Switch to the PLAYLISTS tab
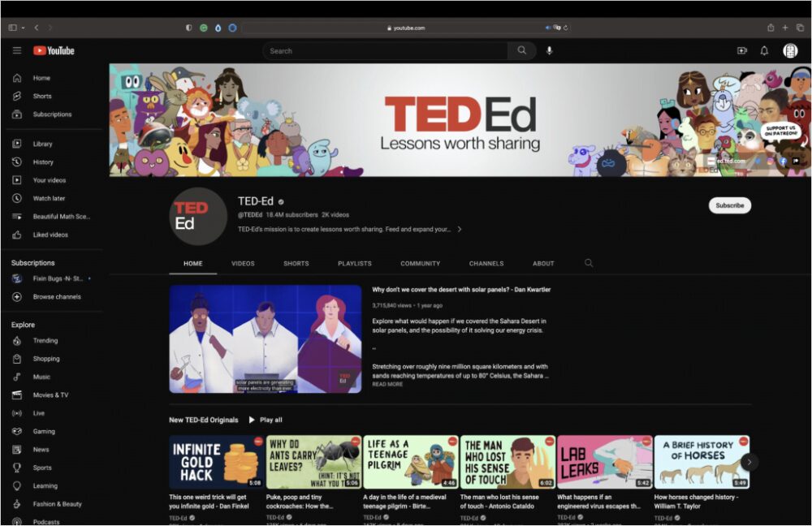 (x=355, y=264)
